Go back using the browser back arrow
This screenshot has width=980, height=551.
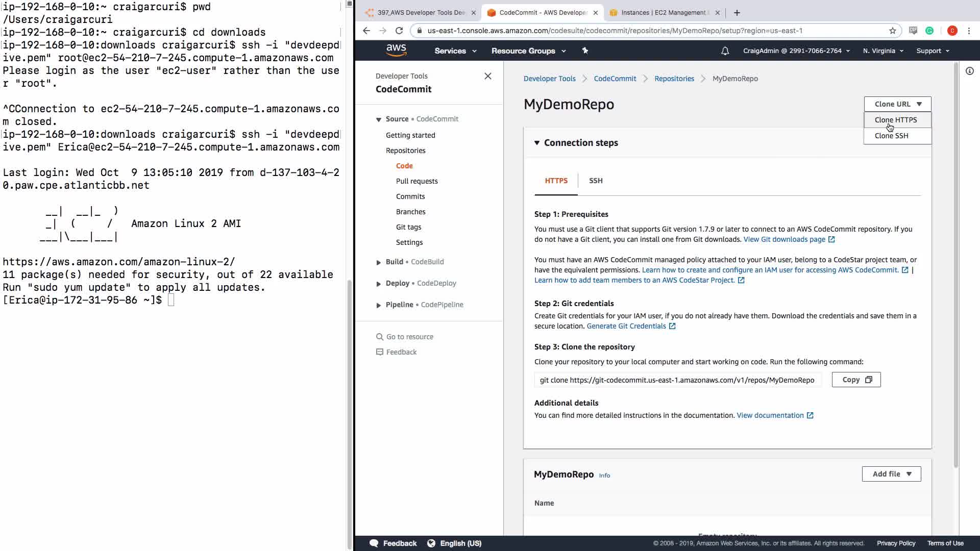pos(366,31)
